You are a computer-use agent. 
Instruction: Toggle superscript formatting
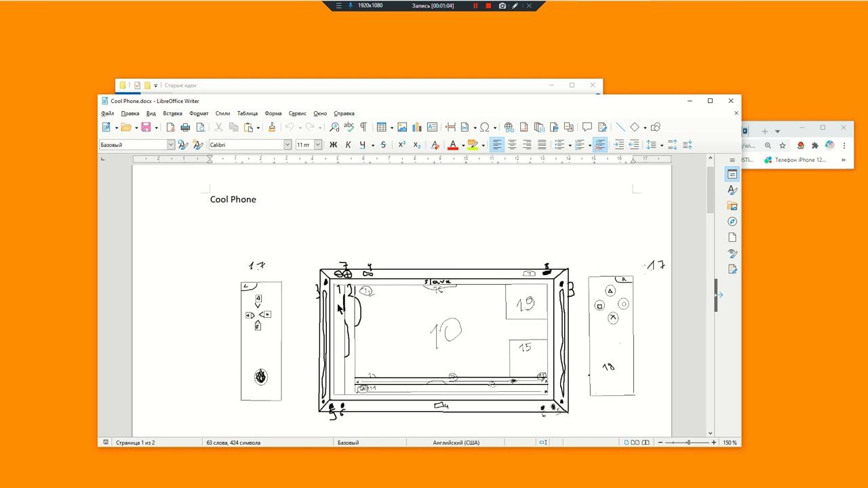point(401,145)
